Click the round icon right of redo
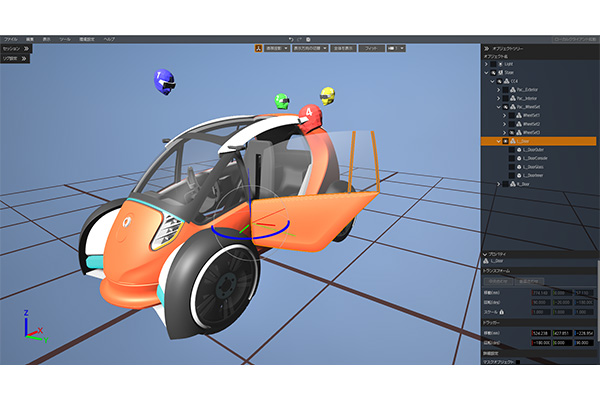This screenshot has height=400, width=600. coord(308,39)
